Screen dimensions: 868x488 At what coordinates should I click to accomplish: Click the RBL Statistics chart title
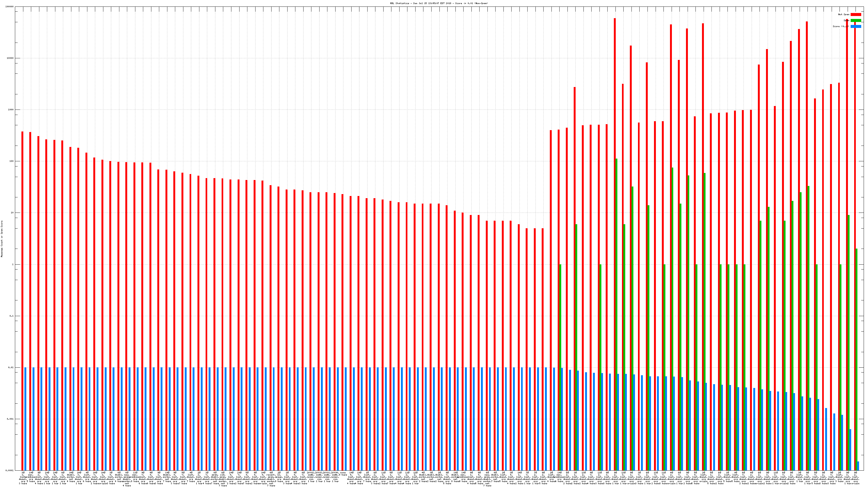(439, 3)
